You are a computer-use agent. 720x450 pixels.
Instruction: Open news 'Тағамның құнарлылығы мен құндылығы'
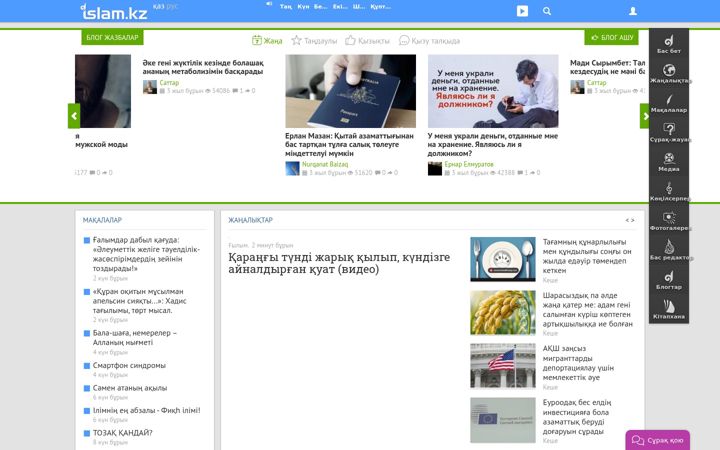tap(587, 256)
